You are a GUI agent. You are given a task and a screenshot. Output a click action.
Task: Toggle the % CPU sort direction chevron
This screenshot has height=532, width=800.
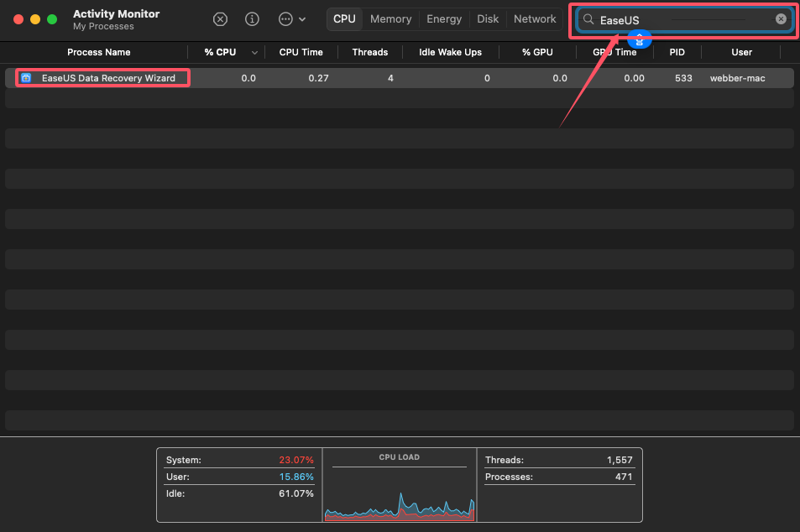tap(254, 53)
